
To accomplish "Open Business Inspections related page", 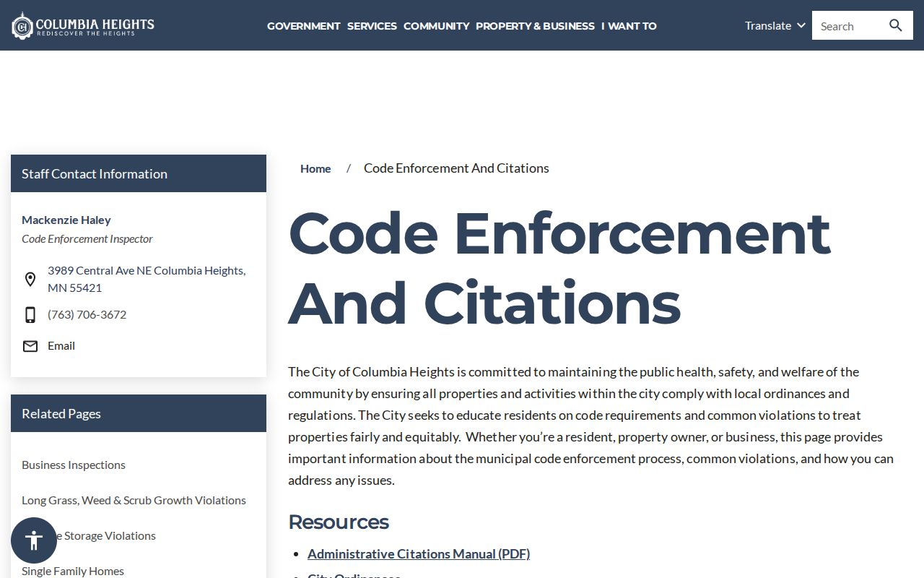I will tap(74, 465).
